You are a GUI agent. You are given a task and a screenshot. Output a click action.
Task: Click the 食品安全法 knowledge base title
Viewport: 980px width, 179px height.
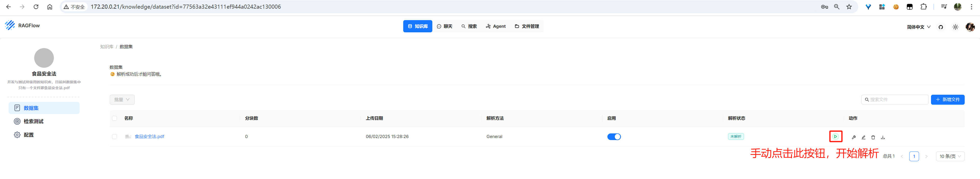[44, 74]
